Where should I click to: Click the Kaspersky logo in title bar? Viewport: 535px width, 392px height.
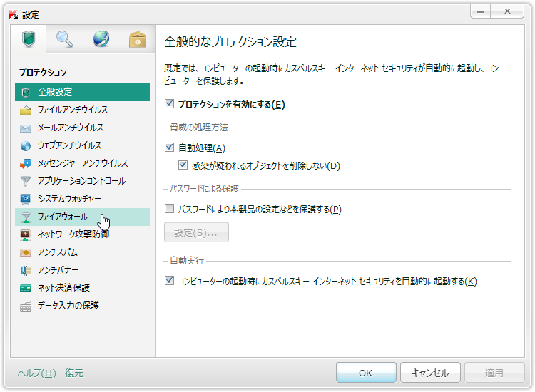point(14,14)
